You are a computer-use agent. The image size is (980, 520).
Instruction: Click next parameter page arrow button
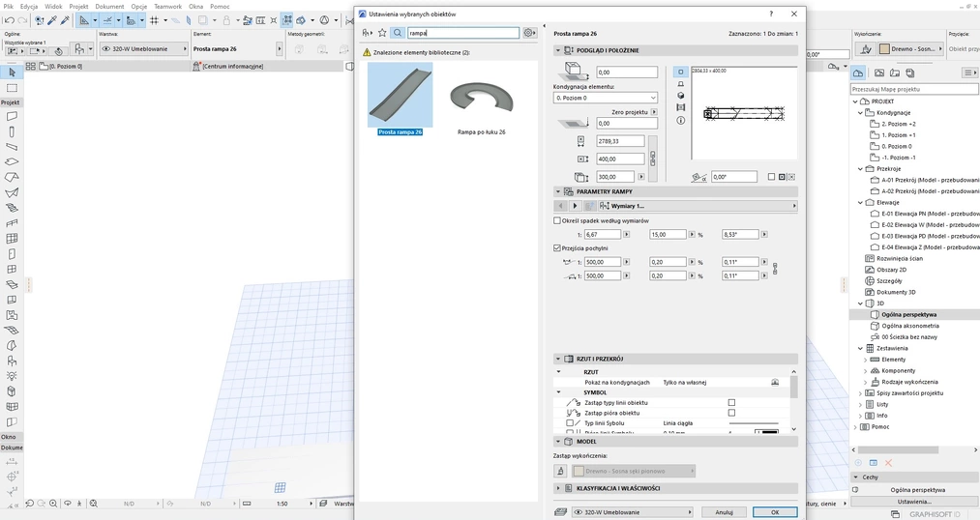[575, 206]
